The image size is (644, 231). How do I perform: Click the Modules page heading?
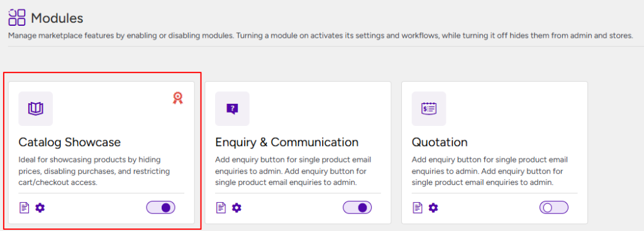57,18
